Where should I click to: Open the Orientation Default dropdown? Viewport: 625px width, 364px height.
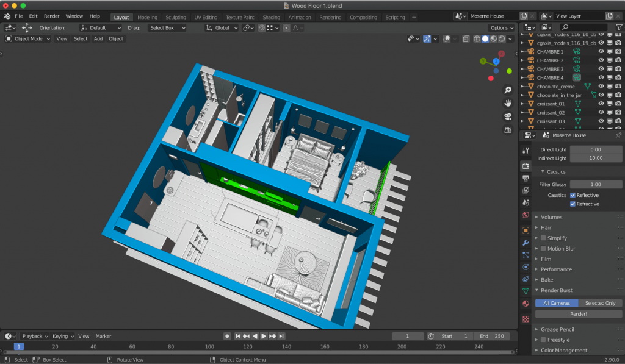tap(101, 27)
